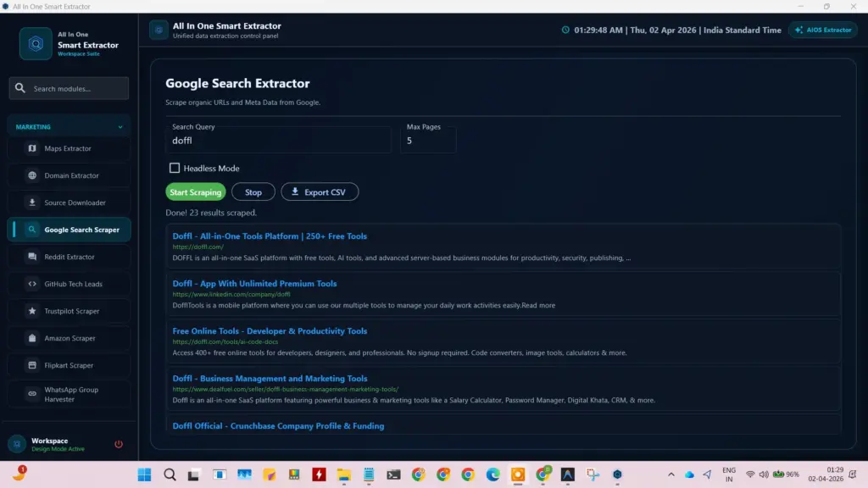Click the OneDrive cloud tray icon
This screenshot has height=488, width=868.
coord(689,474)
